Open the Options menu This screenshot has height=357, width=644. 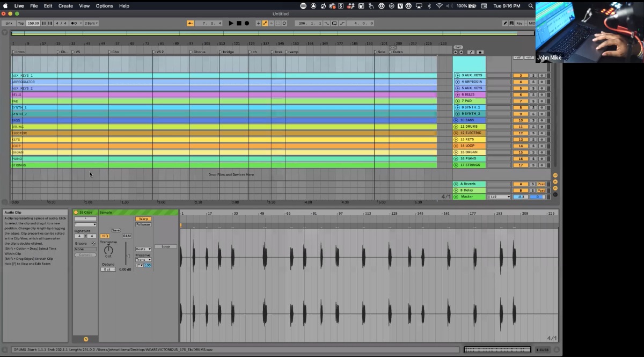point(104,6)
